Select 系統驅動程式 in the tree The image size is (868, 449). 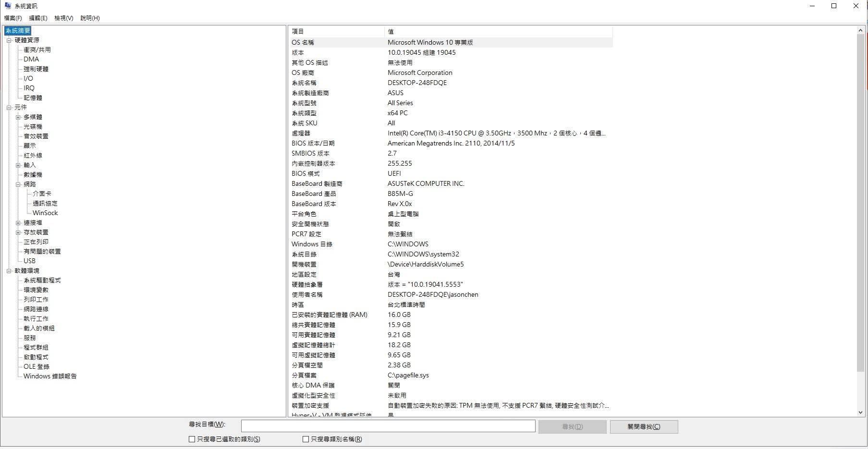click(42, 280)
